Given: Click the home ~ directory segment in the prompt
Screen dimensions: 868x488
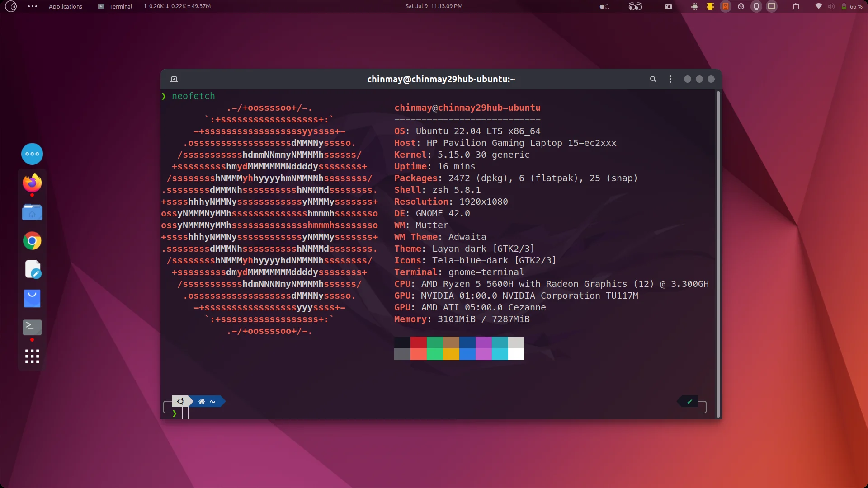Looking at the screenshot, I should point(207,401).
